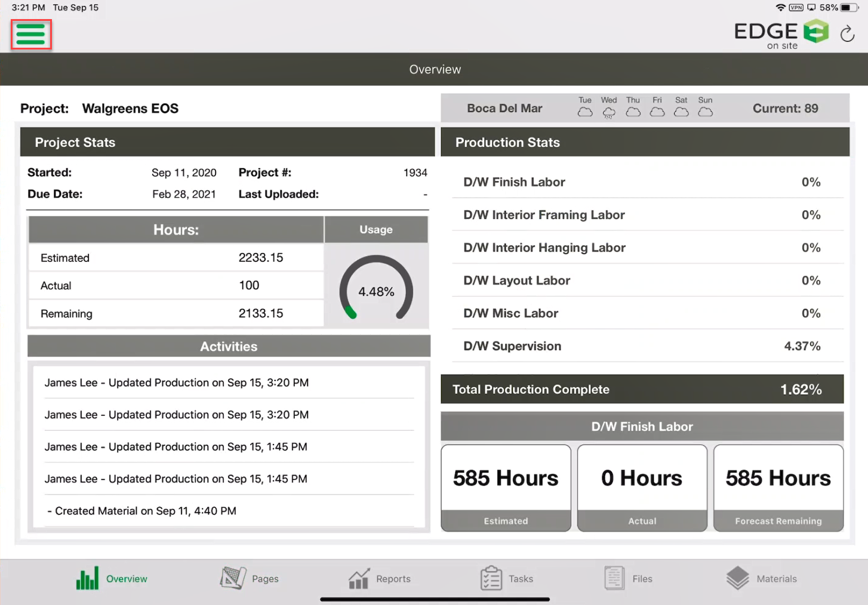Open the Tasks checklist icon
The height and width of the screenshot is (605, 868).
(x=491, y=578)
